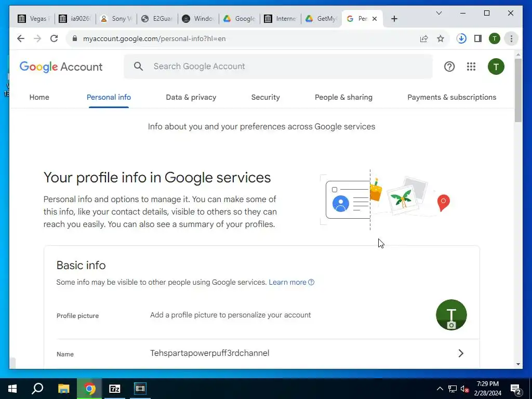The height and width of the screenshot is (399, 532).
Task: Open Chrome profile T avatar in toolbar
Action: pyautogui.click(x=495, y=38)
